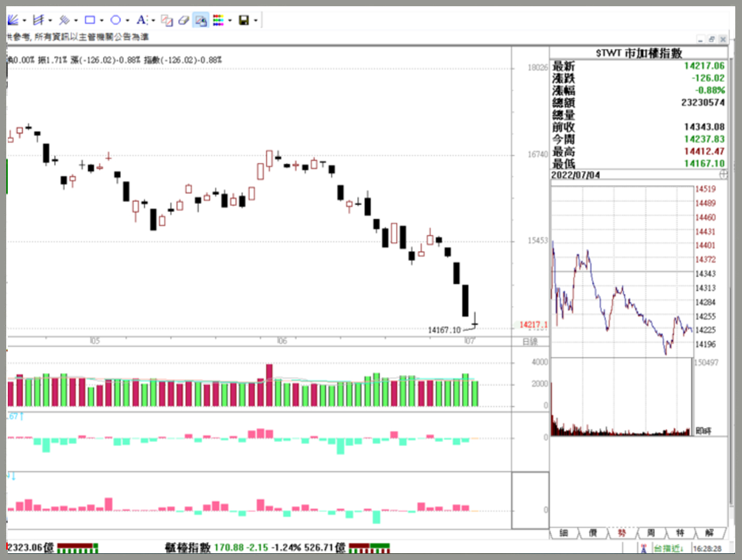Click the /06 month marker on axis
742x560 pixels.
tap(282, 341)
